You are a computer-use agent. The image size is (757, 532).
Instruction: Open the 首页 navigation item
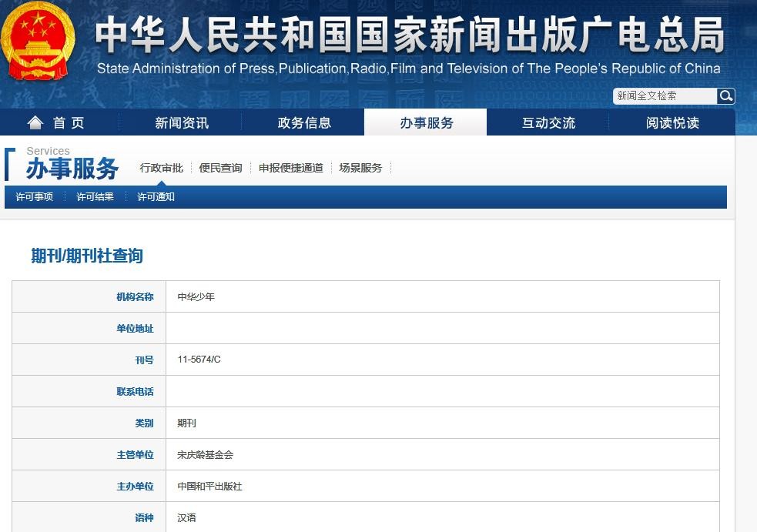pos(69,122)
